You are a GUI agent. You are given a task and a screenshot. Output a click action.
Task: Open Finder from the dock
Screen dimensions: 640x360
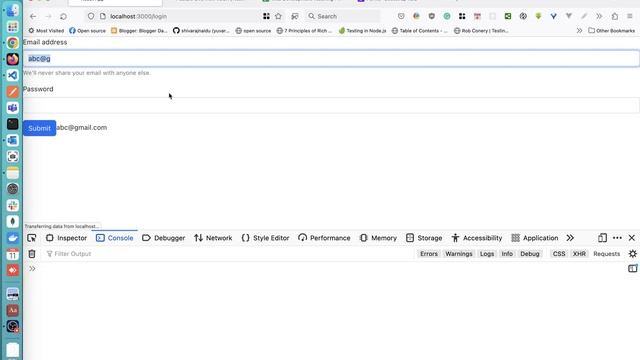point(13,11)
